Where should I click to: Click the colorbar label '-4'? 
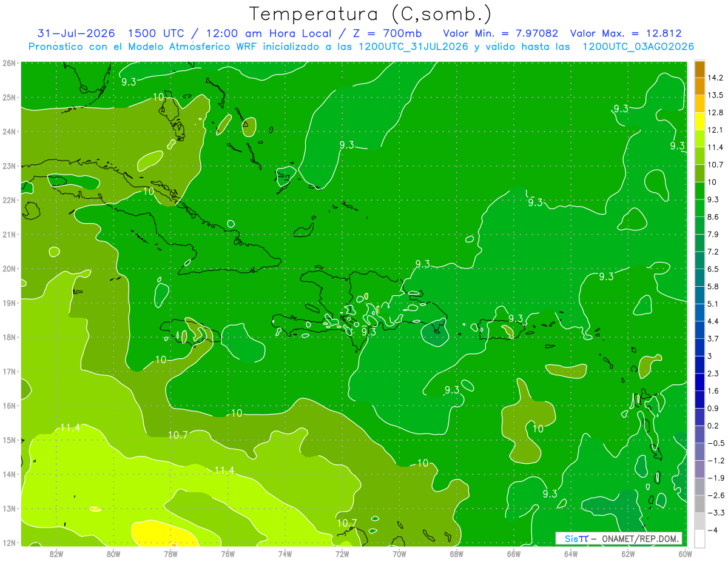(712, 529)
